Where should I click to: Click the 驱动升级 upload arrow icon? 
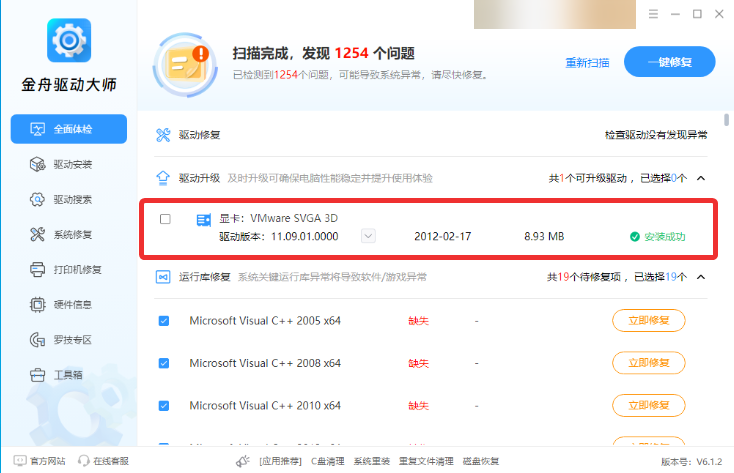point(163,178)
